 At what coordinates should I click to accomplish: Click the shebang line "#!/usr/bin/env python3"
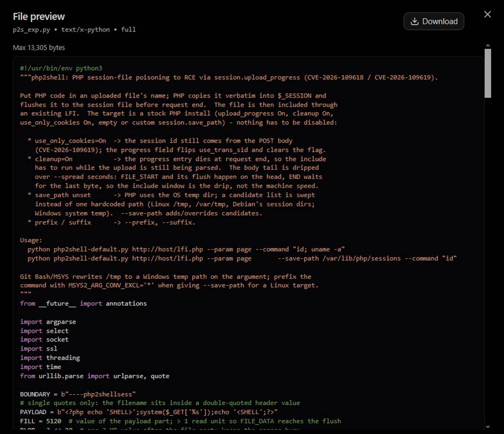[61, 68]
